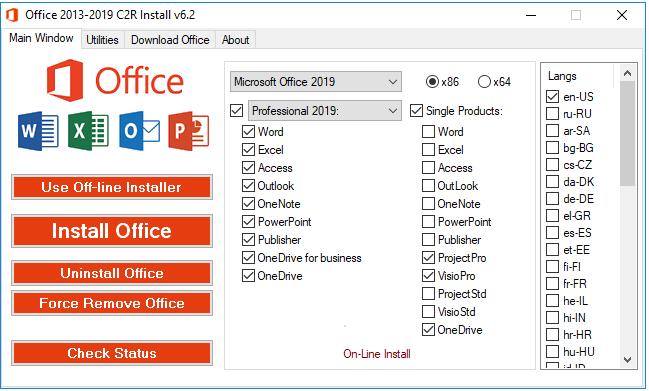The height and width of the screenshot is (391, 649).
Task: Click the Office icon in title bar
Action: coord(12,15)
